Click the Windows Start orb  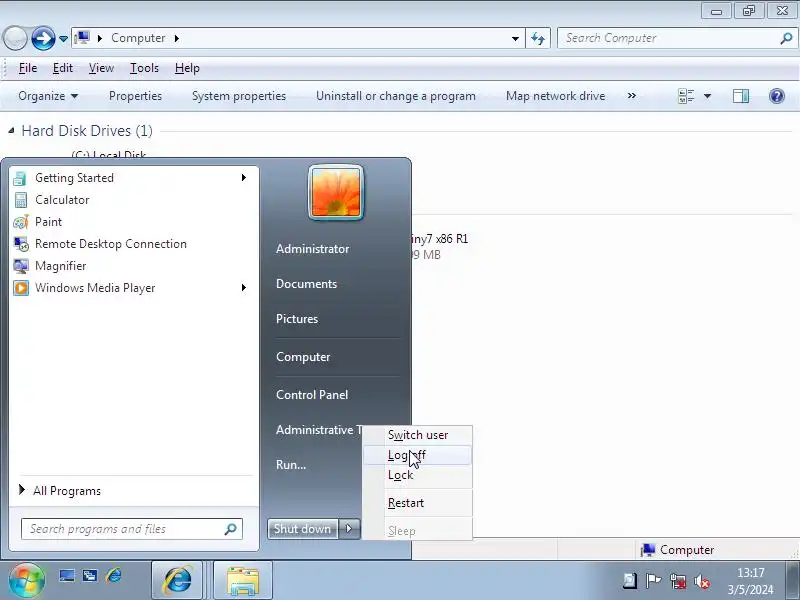point(26,580)
